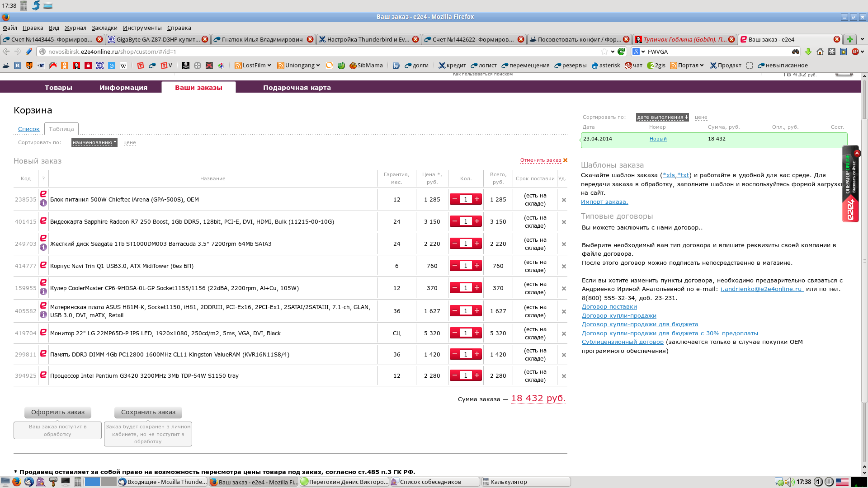
Task: Open new tab with plus icon
Action: (x=849, y=39)
